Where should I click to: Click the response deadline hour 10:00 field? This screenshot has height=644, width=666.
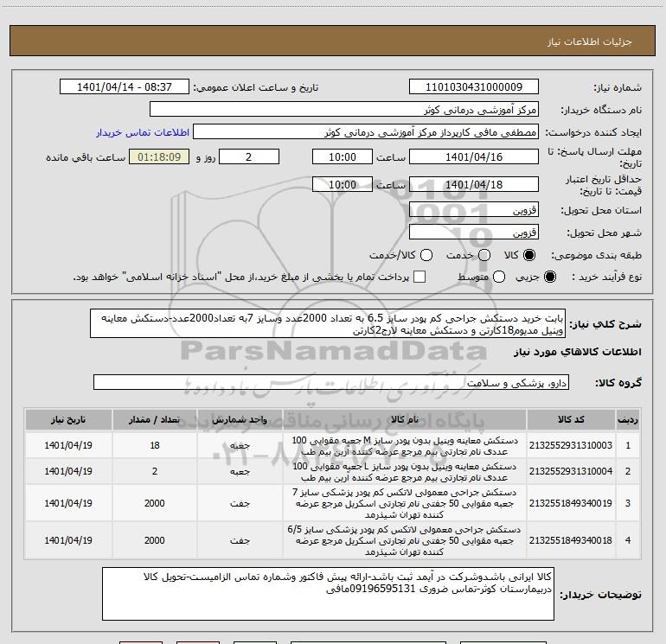(343, 156)
